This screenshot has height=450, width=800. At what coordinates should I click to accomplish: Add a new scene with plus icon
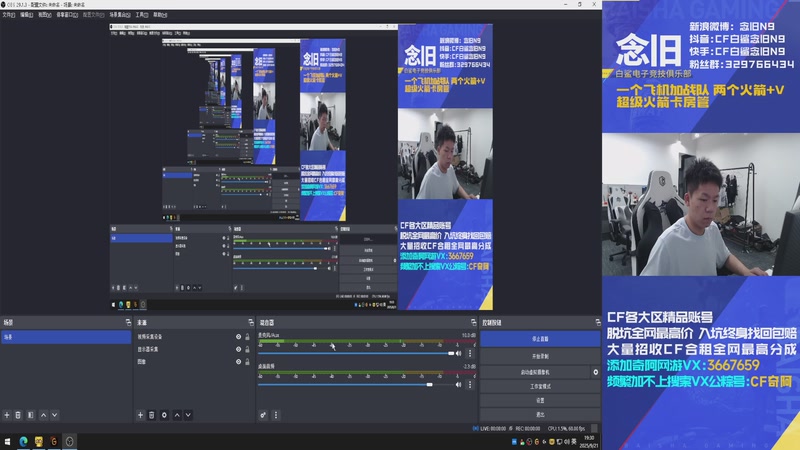(x=7, y=415)
